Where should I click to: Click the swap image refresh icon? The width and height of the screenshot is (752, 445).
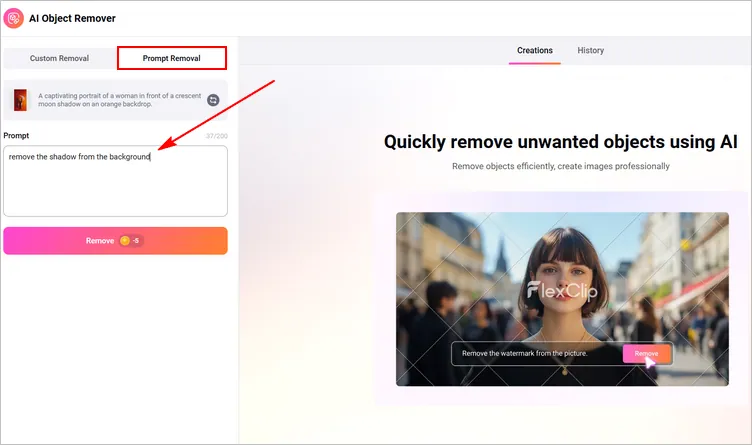point(213,100)
